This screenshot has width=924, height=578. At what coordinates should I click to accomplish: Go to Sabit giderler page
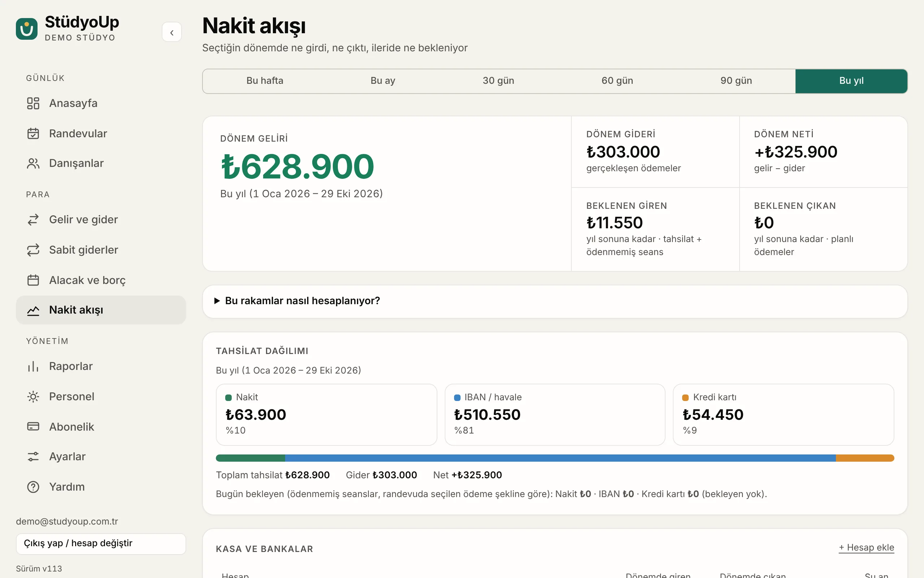click(101, 250)
